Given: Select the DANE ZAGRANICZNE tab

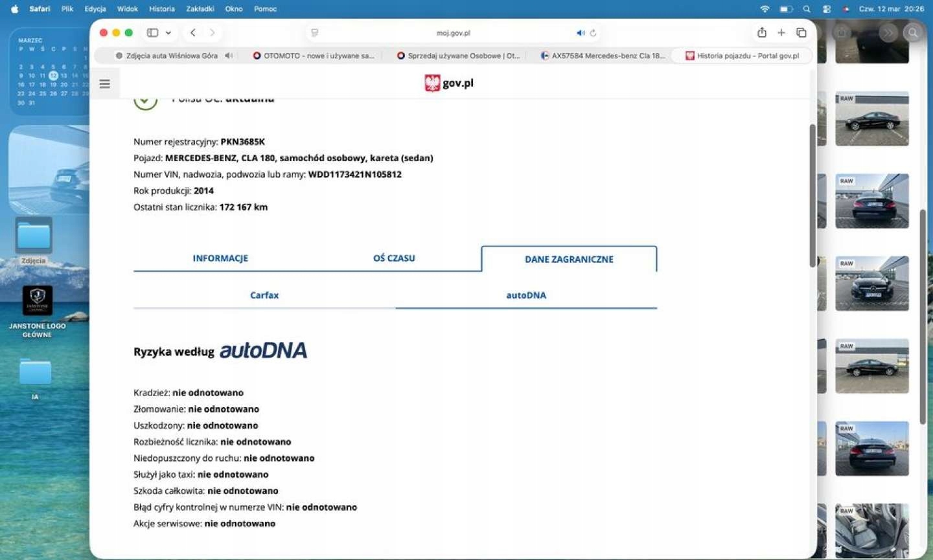Looking at the screenshot, I should (569, 259).
